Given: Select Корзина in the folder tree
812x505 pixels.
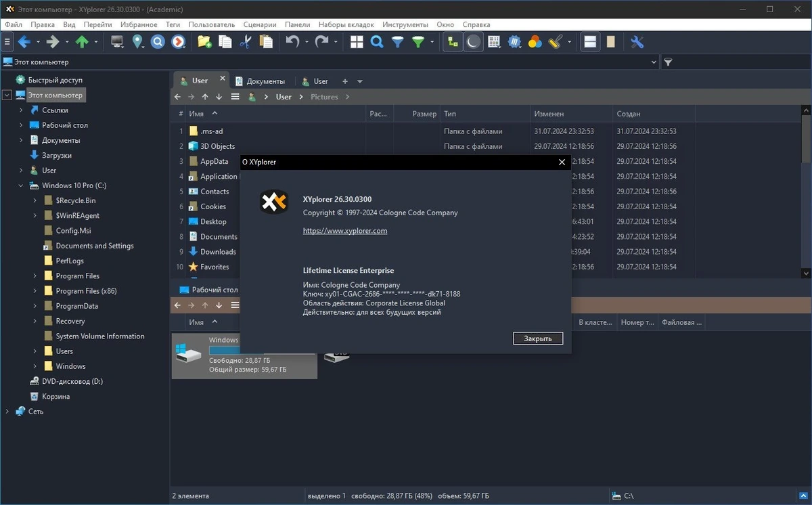Looking at the screenshot, I should point(55,397).
